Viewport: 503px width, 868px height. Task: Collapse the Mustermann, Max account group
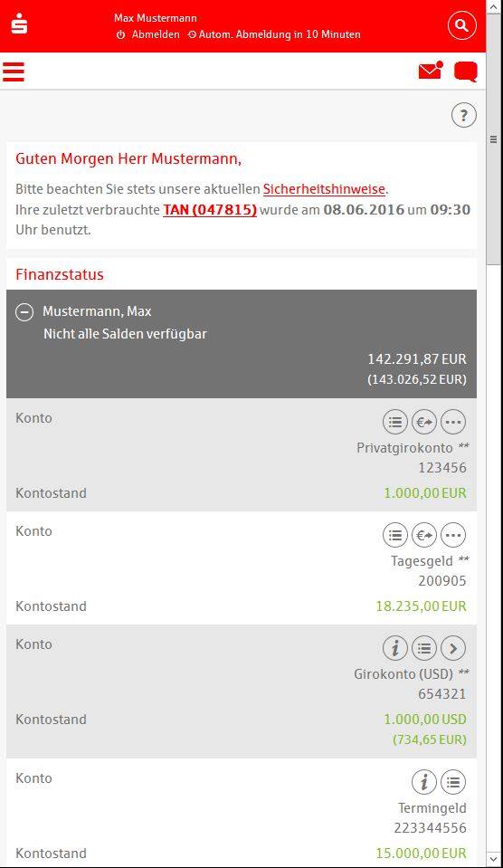24,312
